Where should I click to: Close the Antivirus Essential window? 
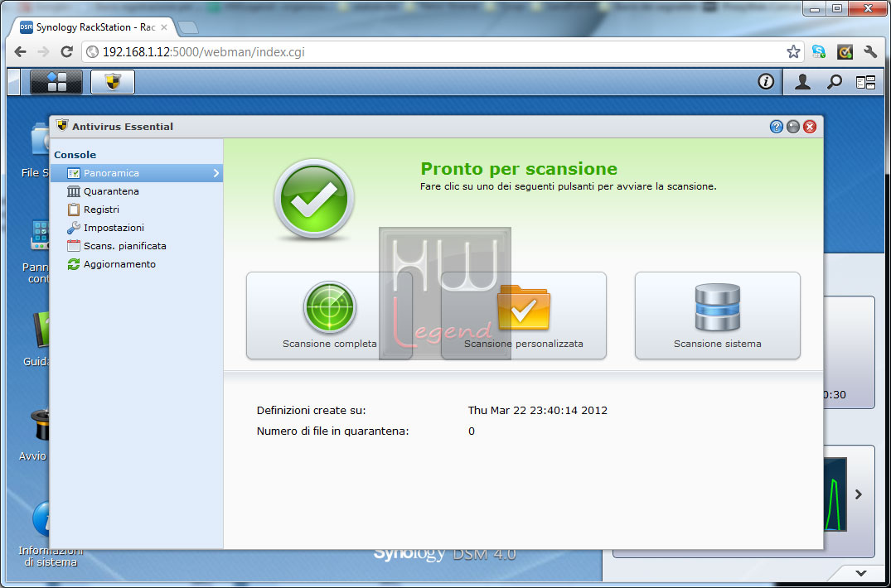810,127
